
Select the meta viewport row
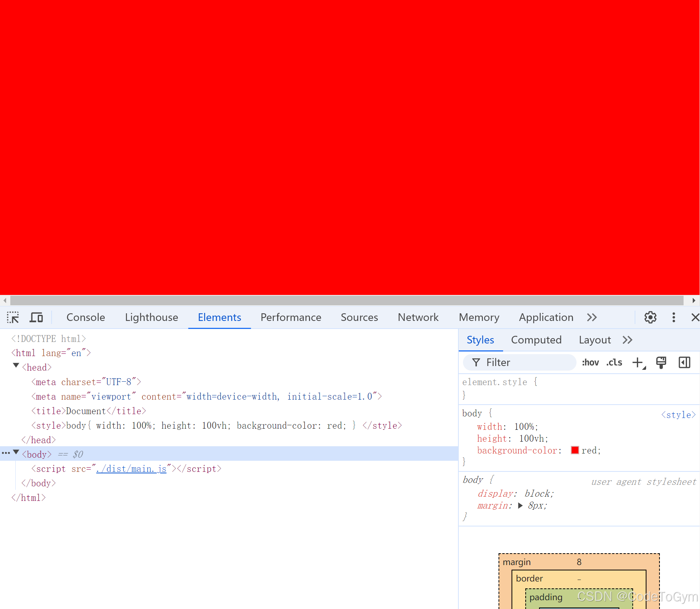point(206,396)
